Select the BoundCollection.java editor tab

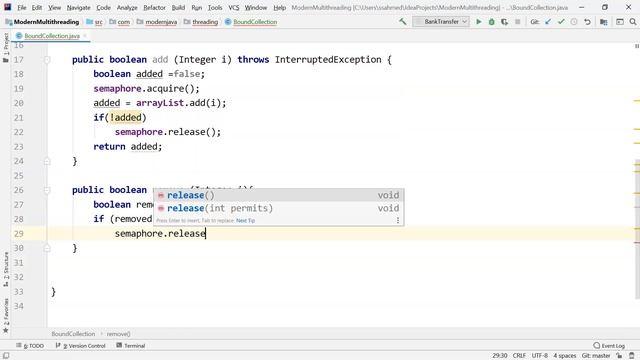coord(51,36)
